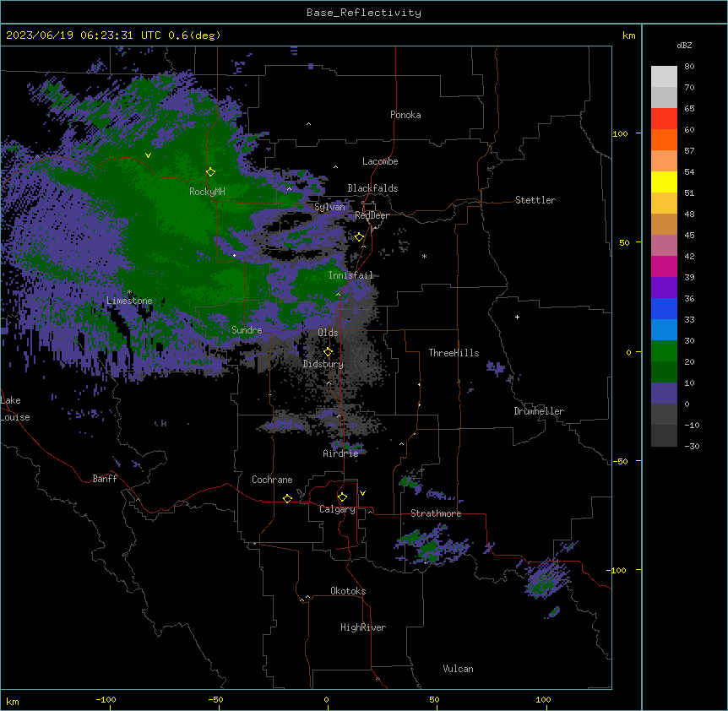Screen dimensions: 728x711
Task: Select the Blackfalds label on map
Action: (372, 188)
